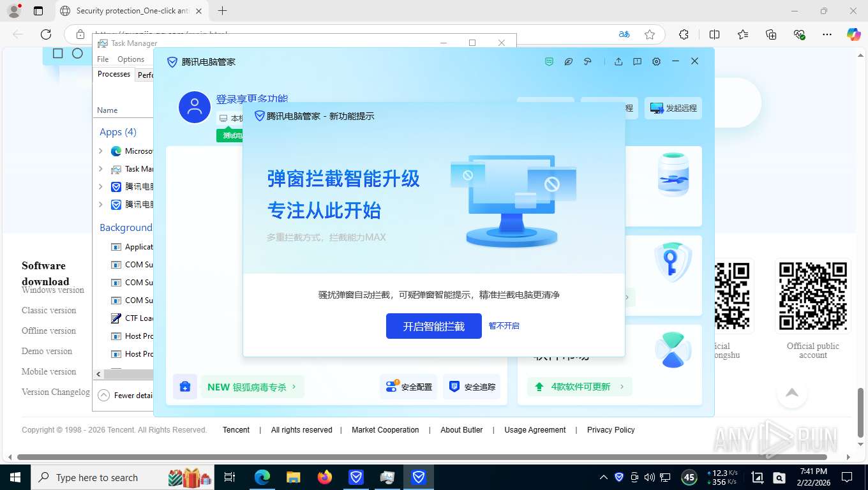
Task: Expand the Task Manager process row
Action: tap(101, 169)
